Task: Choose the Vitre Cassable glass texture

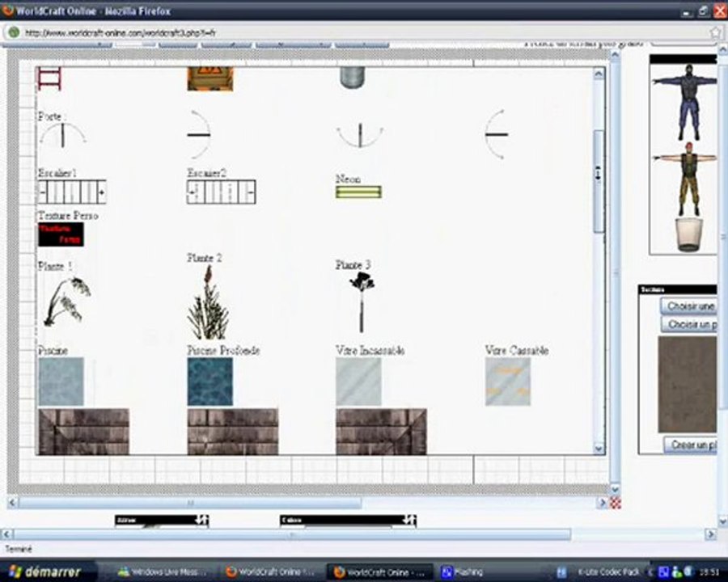Action: [x=508, y=382]
